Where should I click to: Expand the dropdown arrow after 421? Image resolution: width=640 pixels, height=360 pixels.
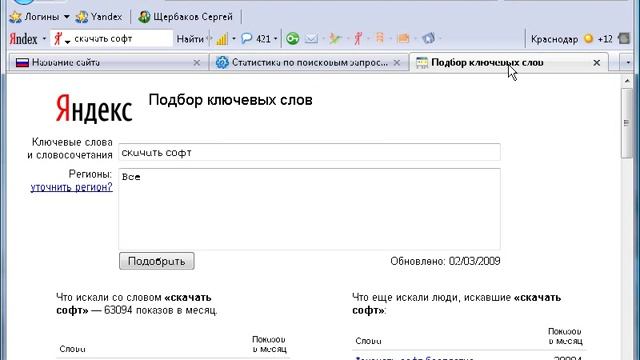tap(276, 39)
